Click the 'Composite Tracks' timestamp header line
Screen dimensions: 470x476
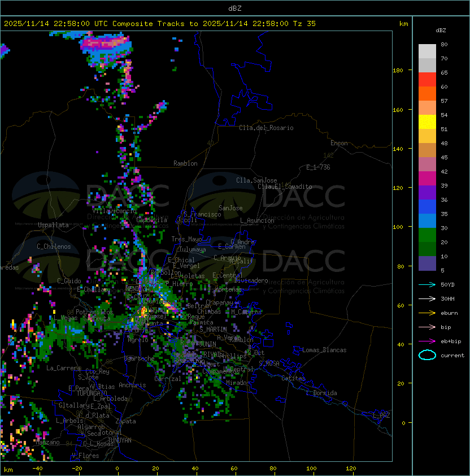[x=160, y=24]
